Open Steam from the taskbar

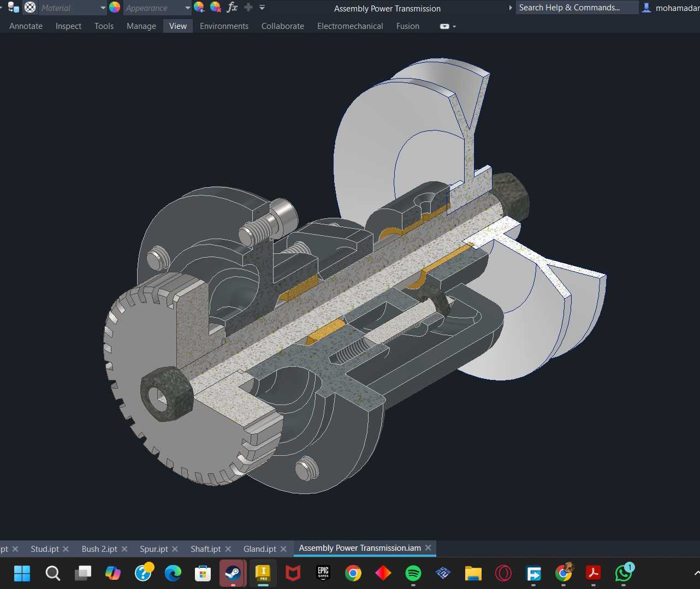coord(233,573)
